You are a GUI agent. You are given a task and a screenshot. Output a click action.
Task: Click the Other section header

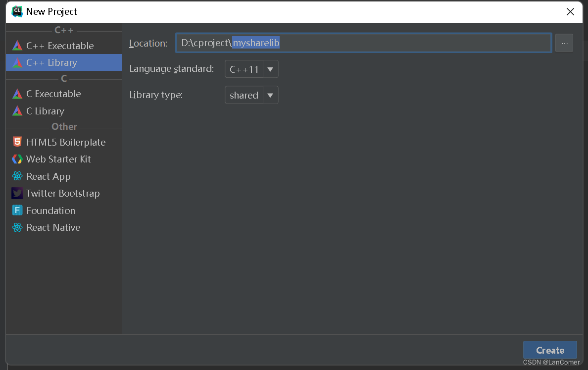pyautogui.click(x=64, y=126)
